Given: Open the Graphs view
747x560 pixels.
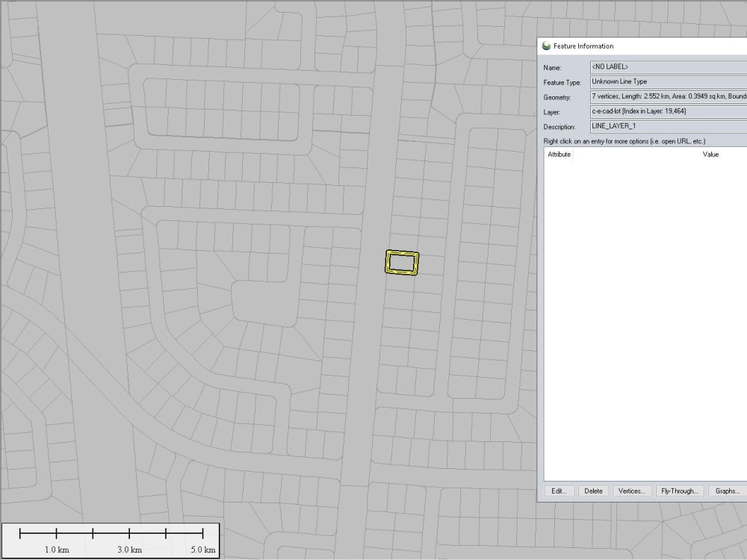Looking at the screenshot, I should 725,491.
